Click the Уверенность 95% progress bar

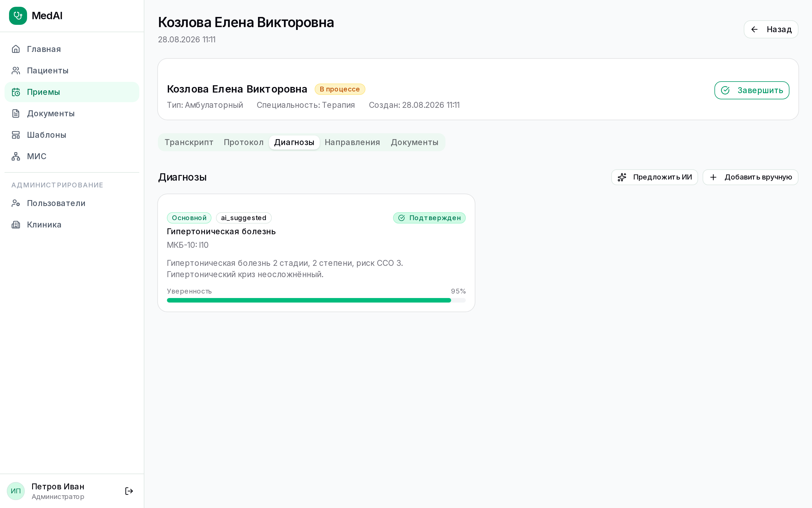click(x=316, y=300)
